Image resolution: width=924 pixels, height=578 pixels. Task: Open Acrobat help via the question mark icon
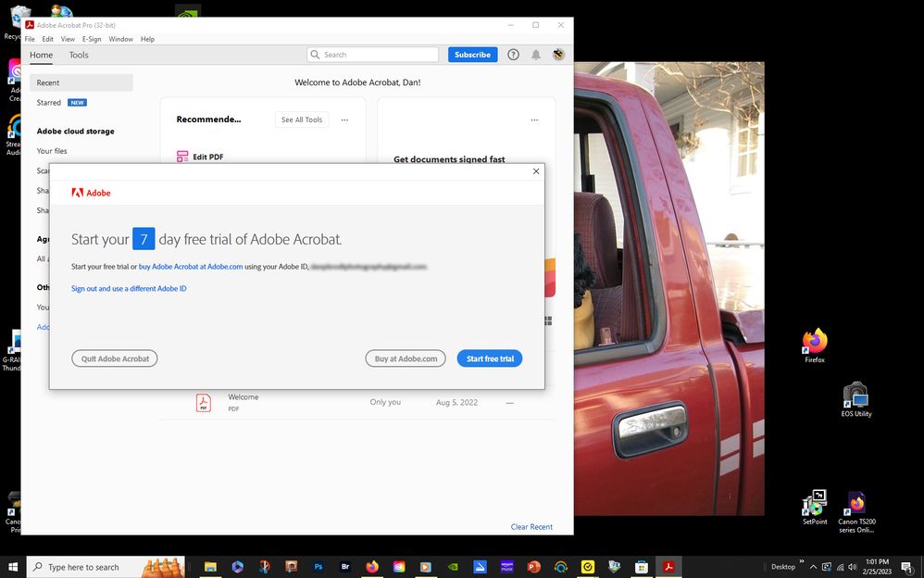pos(512,55)
